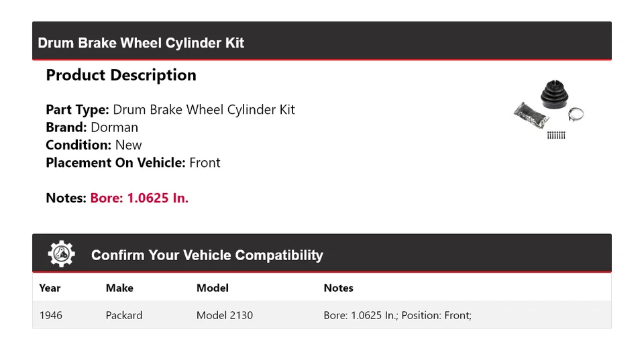
Task: Click the Placement On Vehicle label
Action: [x=115, y=162]
